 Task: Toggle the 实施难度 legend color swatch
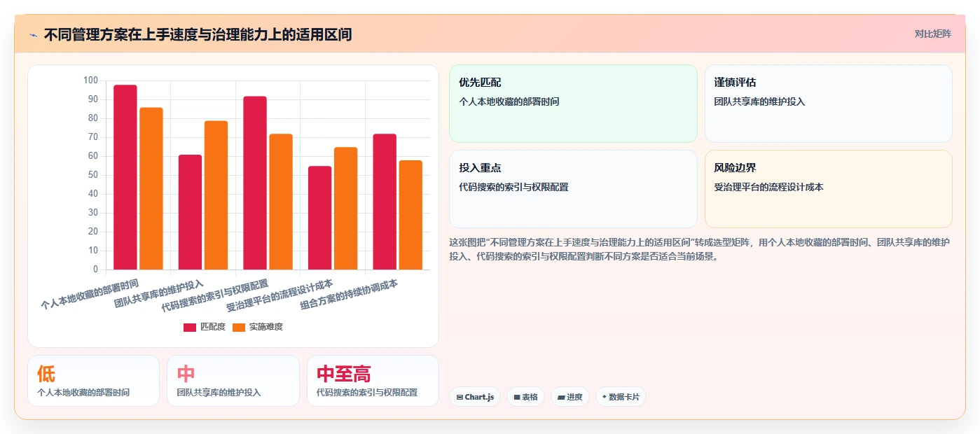click(239, 327)
